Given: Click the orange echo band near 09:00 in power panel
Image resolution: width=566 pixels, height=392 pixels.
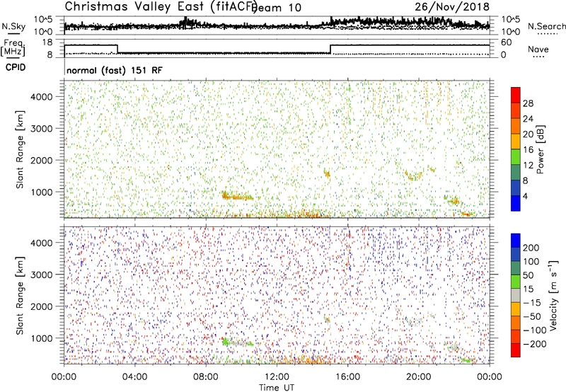Looking at the screenshot, I should coord(237,197).
